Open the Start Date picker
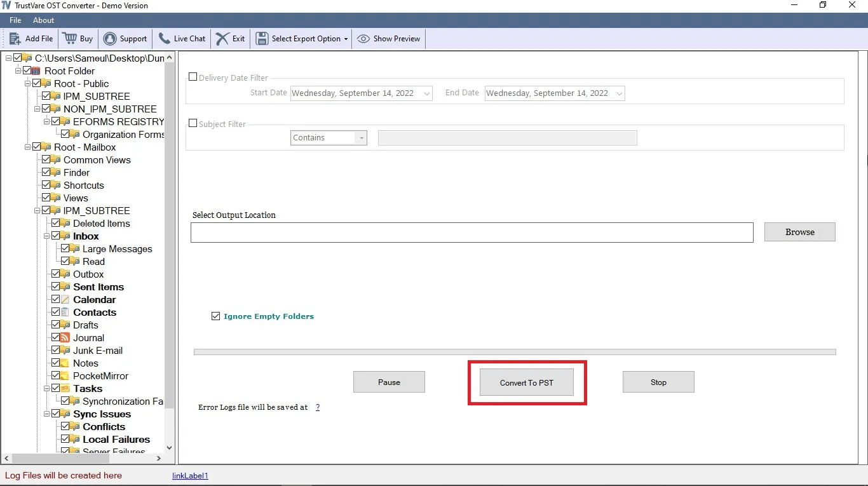 [427, 93]
